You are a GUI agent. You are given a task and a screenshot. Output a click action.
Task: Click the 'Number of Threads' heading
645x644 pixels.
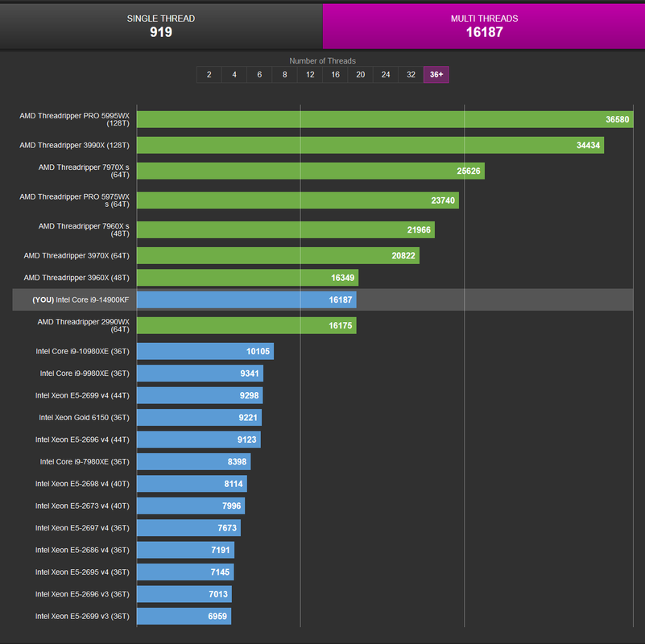322,61
